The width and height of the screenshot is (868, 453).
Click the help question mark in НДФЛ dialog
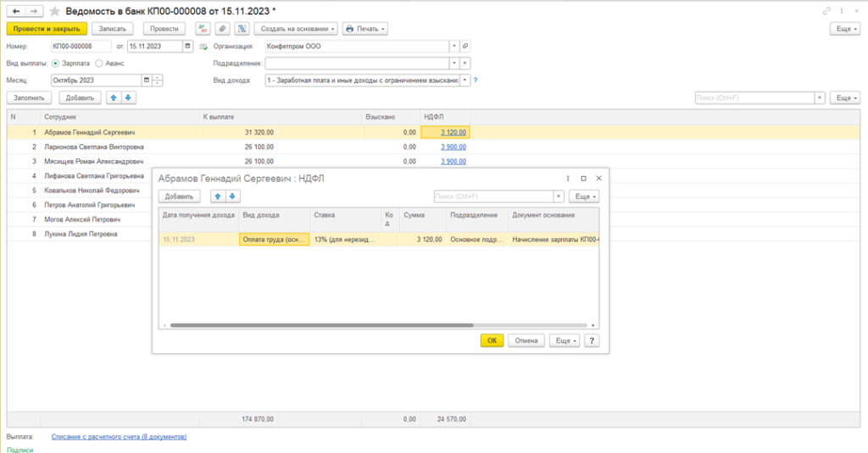592,340
